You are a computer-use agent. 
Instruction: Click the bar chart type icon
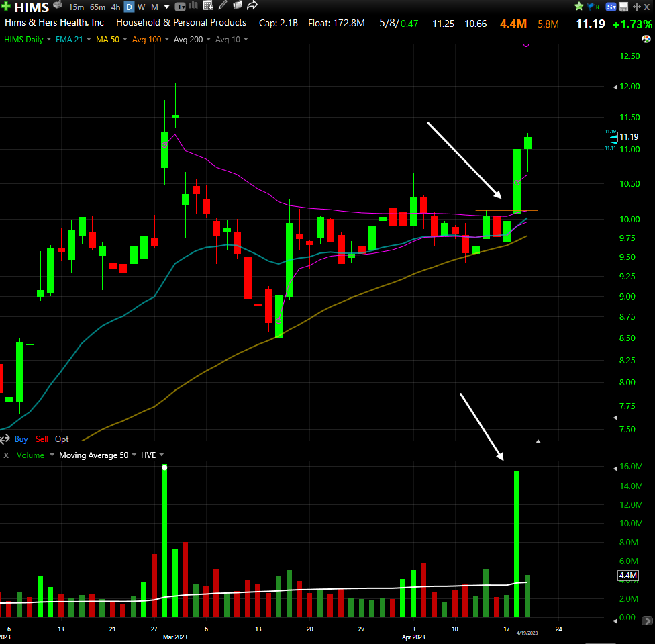[x=193, y=5]
